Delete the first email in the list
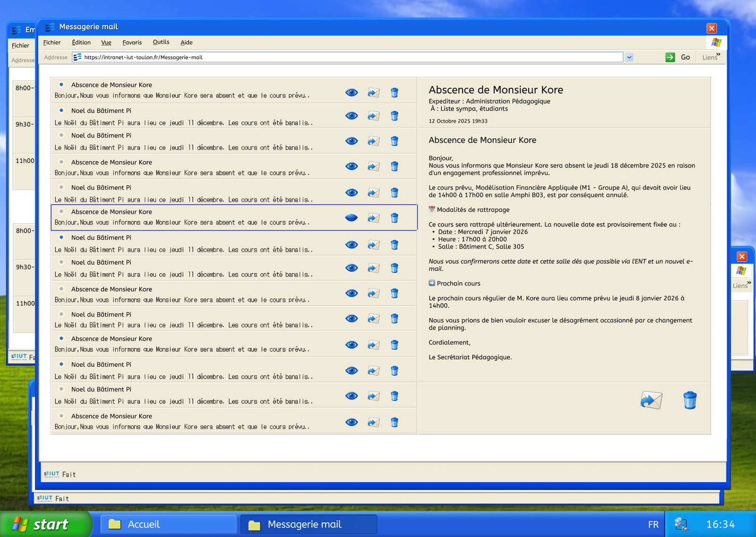Screen dimensions: 756x537 pyautogui.click(x=395, y=93)
